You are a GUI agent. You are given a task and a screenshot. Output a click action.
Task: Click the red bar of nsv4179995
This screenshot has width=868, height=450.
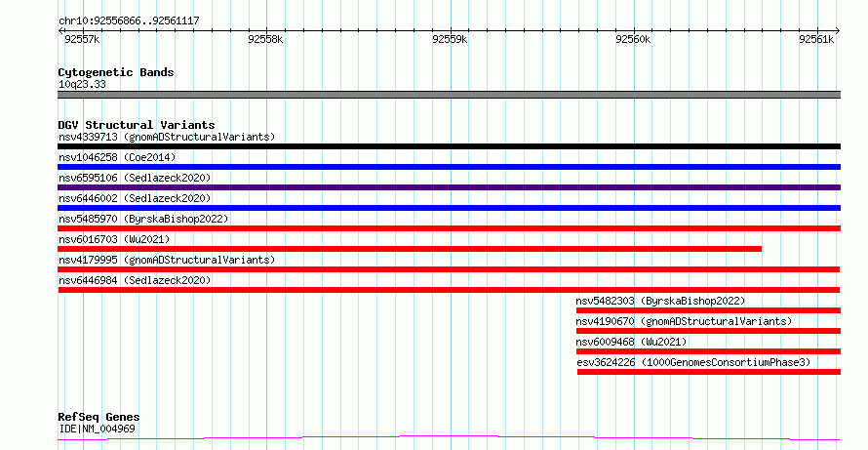click(x=449, y=269)
